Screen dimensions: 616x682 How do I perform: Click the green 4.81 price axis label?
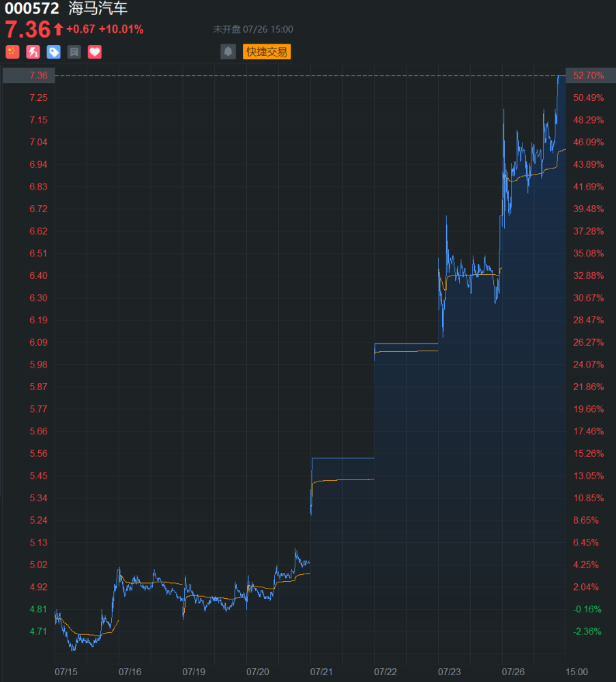coord(39,609)
